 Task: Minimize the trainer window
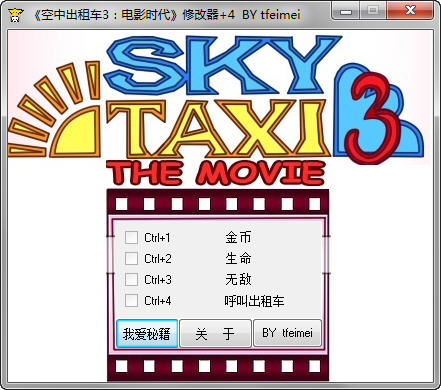[346, 10]
